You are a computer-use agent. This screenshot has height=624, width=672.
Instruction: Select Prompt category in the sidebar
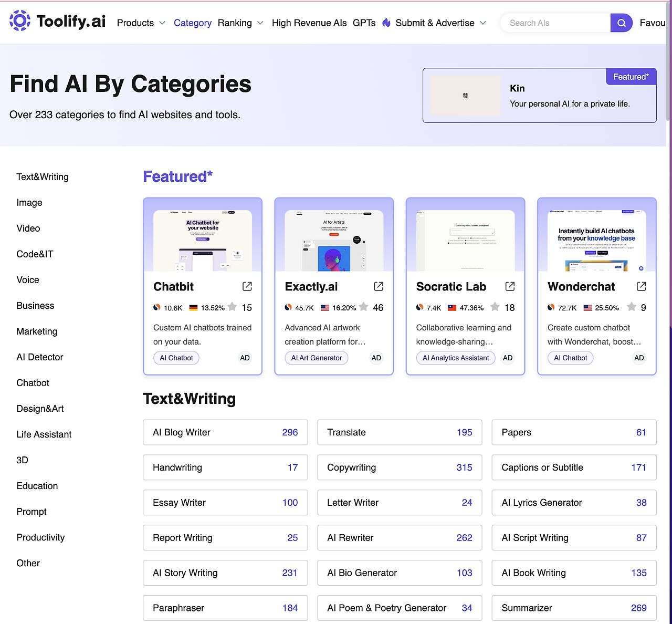coord(31,511)
